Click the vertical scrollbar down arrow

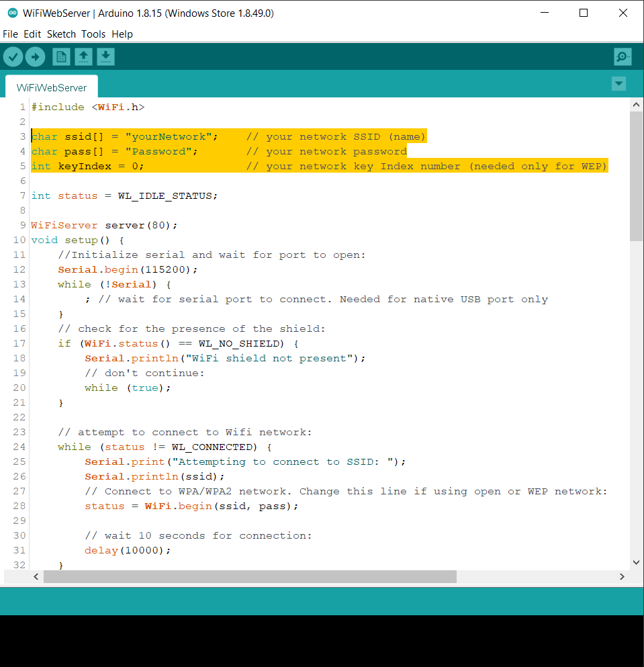(x=637, y=562)
